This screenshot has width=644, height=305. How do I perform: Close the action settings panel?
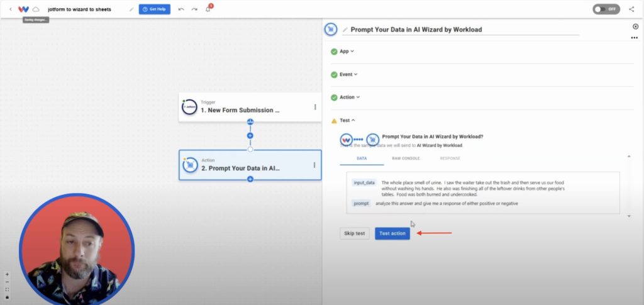635,26
